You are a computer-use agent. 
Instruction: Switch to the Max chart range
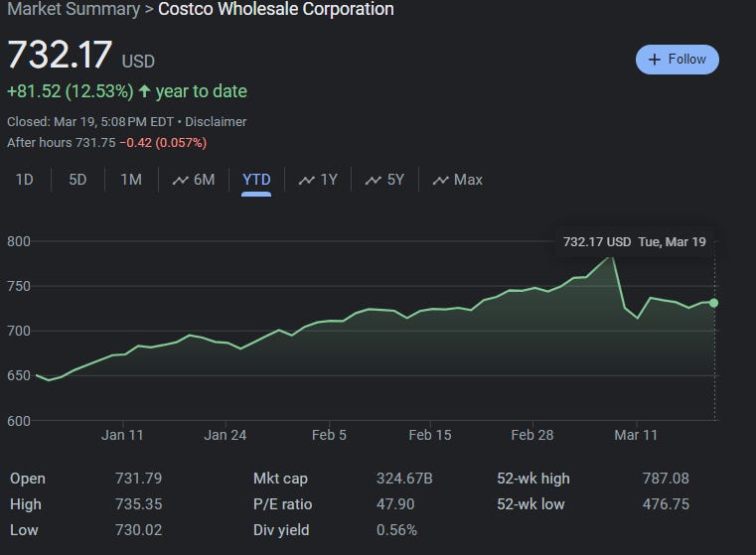(x=457, y=180)
